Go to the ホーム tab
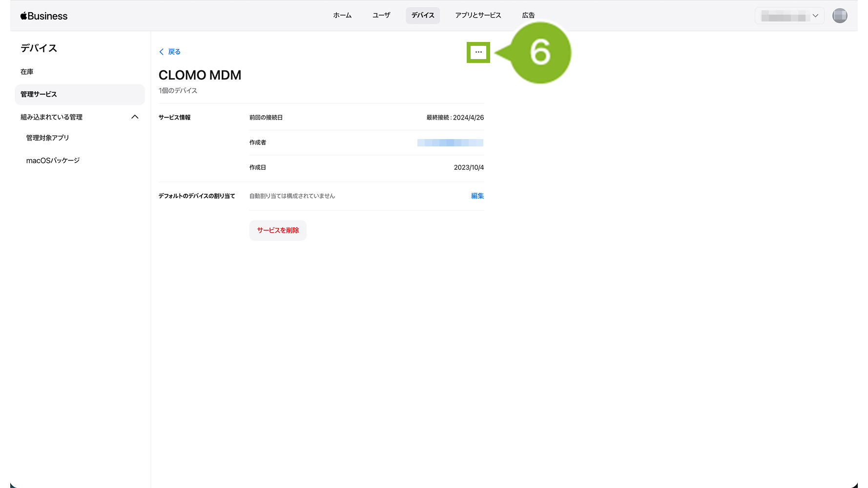 342,16
